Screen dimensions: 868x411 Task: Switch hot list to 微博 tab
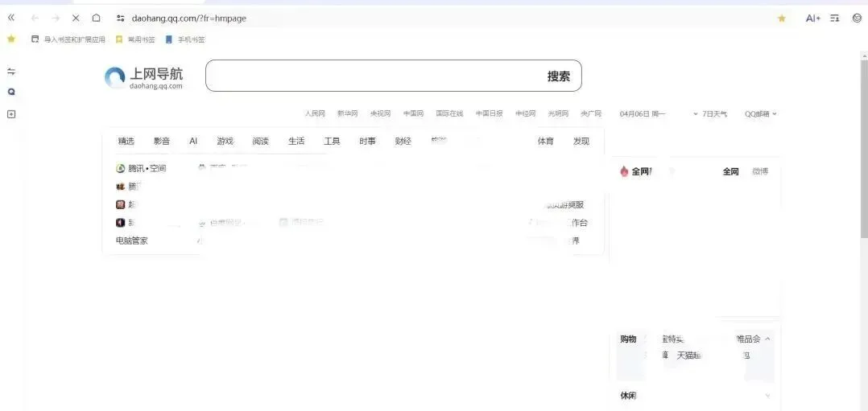tap(760, 171)
